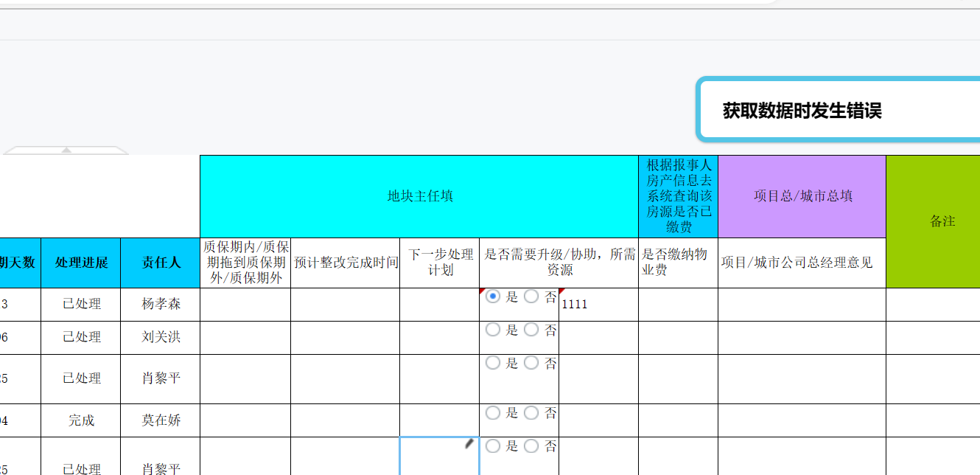
Task: Pick 否 radio in 莫在娇 row
Action: pos(531,413)
